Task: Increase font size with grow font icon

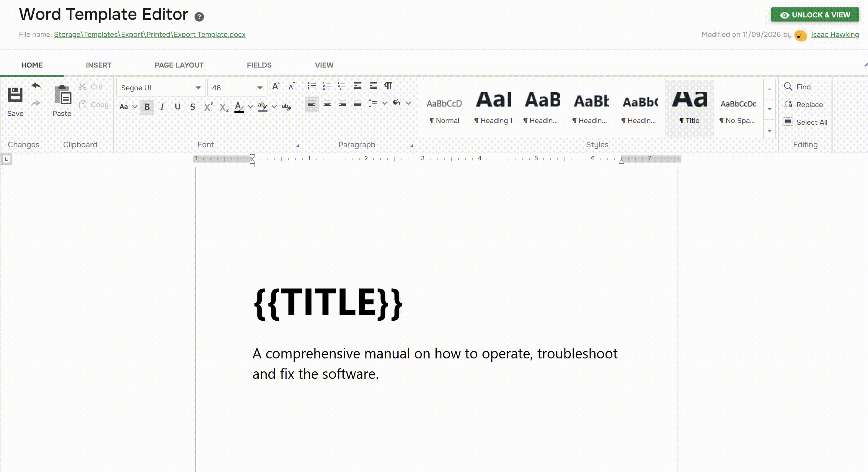Action: [x=276, y=86]
